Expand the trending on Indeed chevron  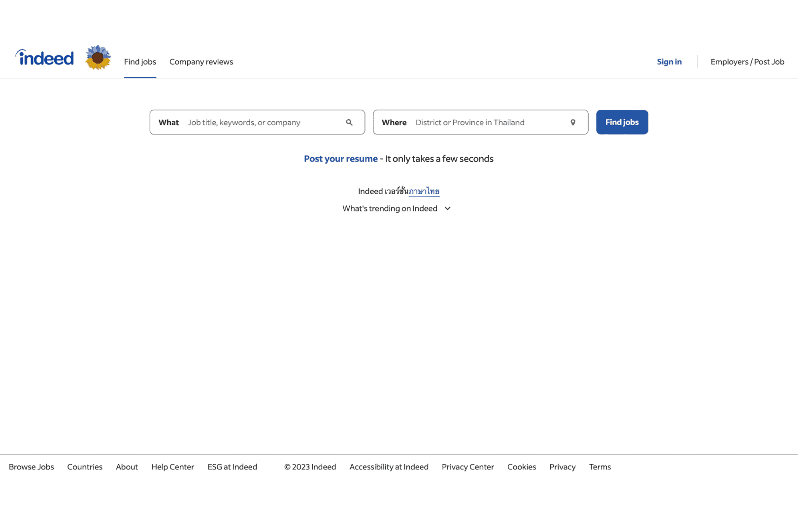point(447,208)
